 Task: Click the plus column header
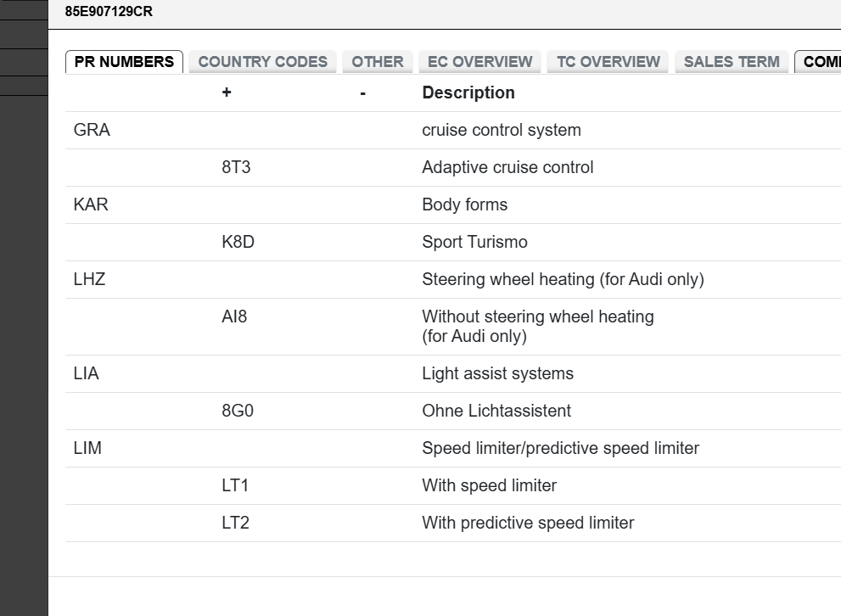click(x=227, y=92)
